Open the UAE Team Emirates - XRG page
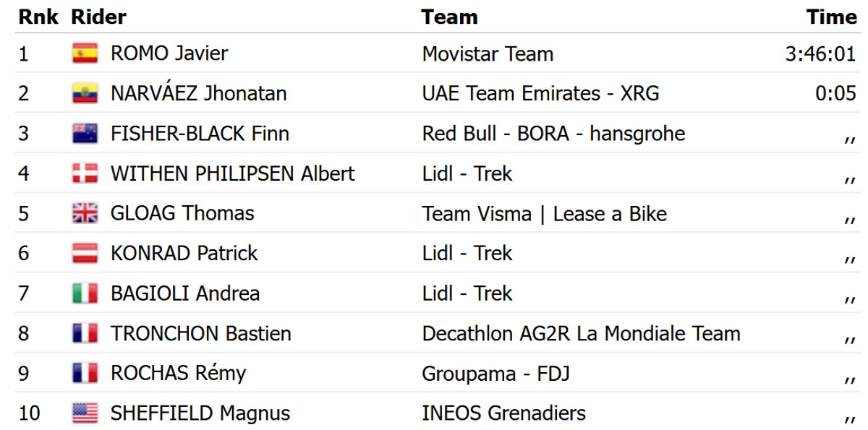 pos(540,93)
